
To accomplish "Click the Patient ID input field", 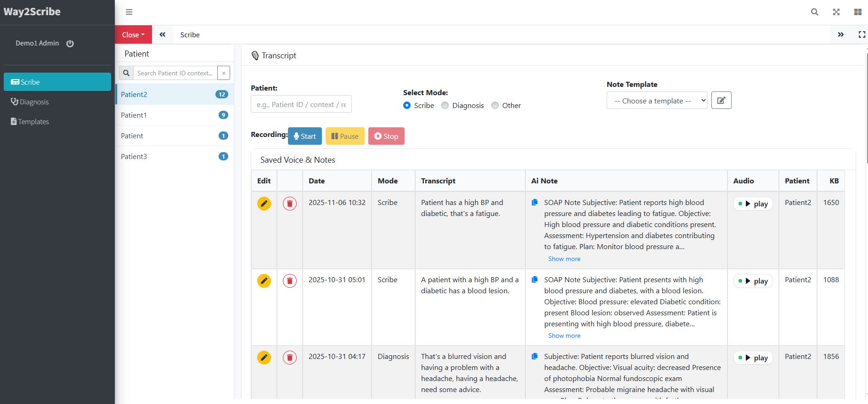I will coord(301,104).
